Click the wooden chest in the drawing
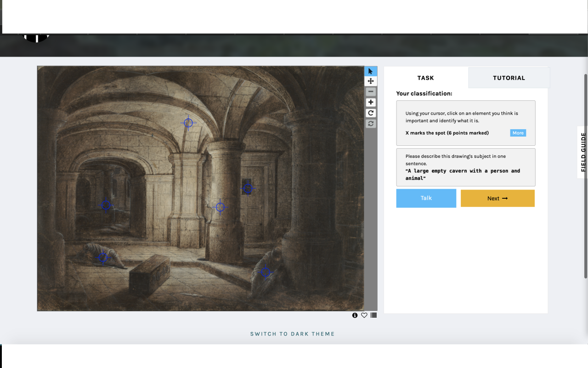The height and width of the screenshot is (368, 588). click(149, 275)
